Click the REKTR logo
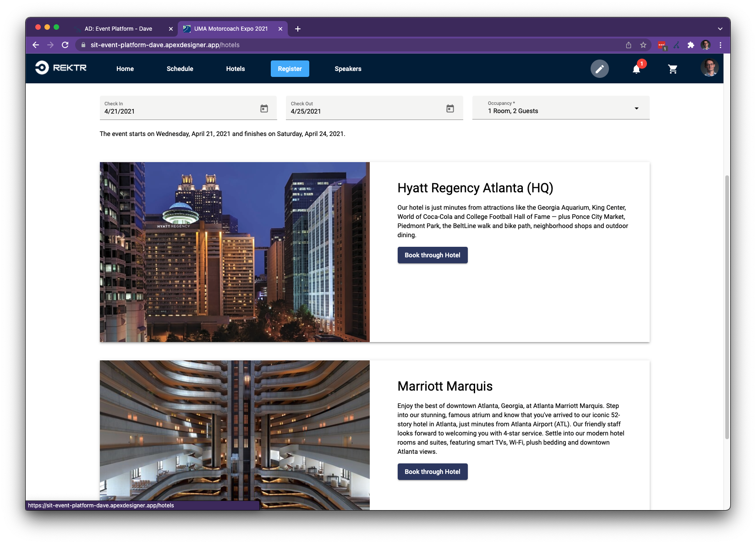 pyautogui.click(x=61, y=68)
